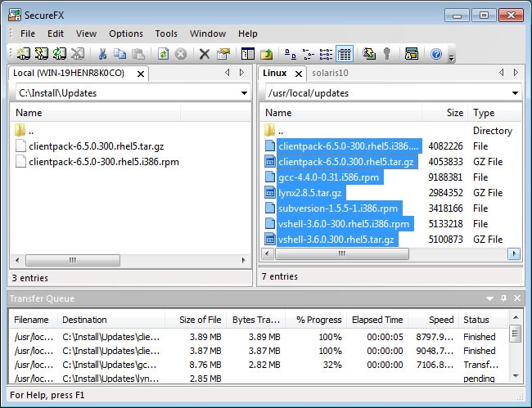Open the Edit menu
Viewport: 532px width, 408px height.
click(56, 34)
